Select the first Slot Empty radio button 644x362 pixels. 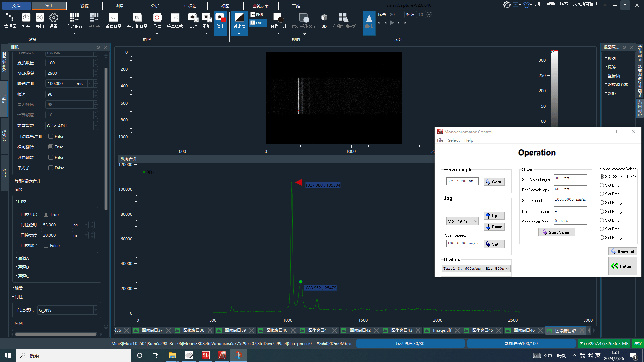coord(602,185)
